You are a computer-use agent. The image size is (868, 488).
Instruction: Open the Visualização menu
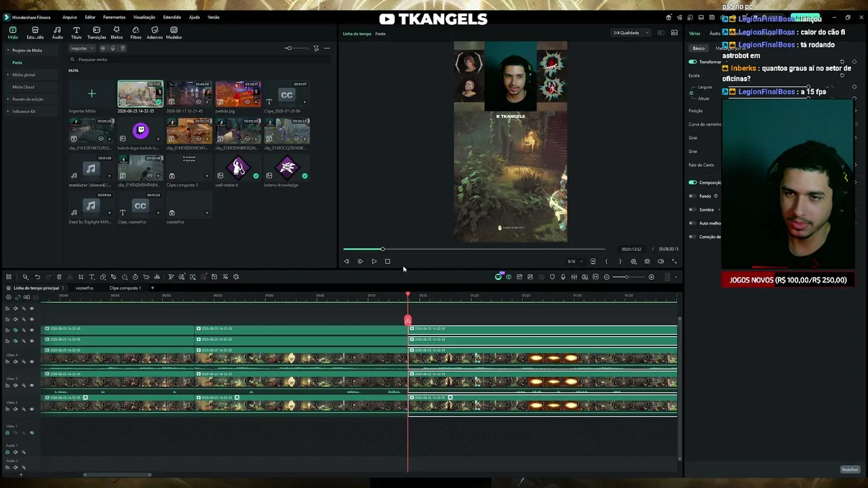(144, 17)
